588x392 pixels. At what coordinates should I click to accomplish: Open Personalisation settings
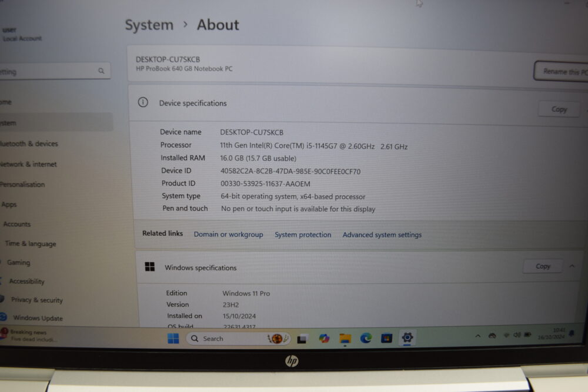click(x=22, y=185)
